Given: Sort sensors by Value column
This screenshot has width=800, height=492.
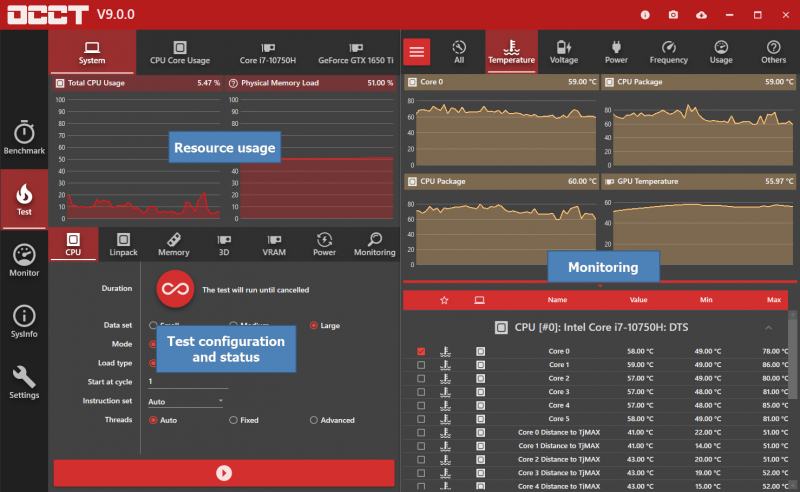Looking at the screenshot, I should coord(638,300).
